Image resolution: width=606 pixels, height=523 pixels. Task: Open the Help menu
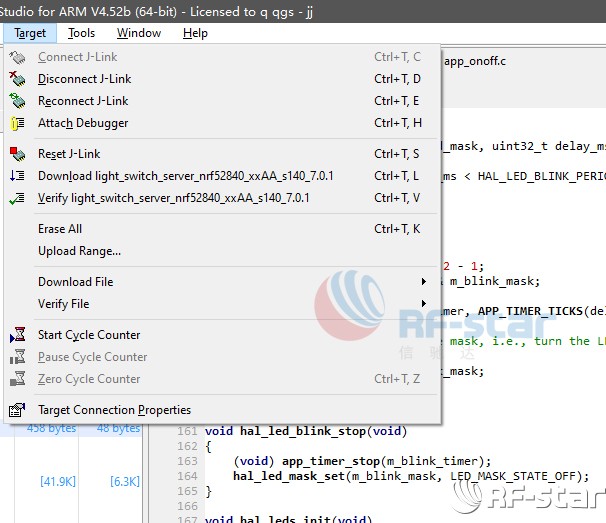tap(195, 33)
